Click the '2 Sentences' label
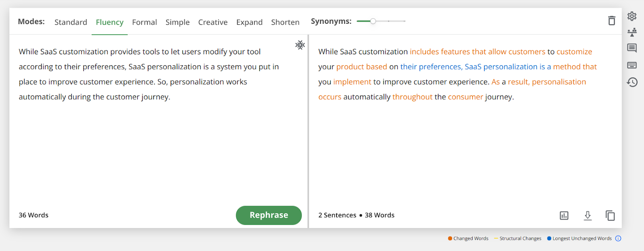This screenshot has width=644, height=251. pyautogui.click(x=337, y=215)
